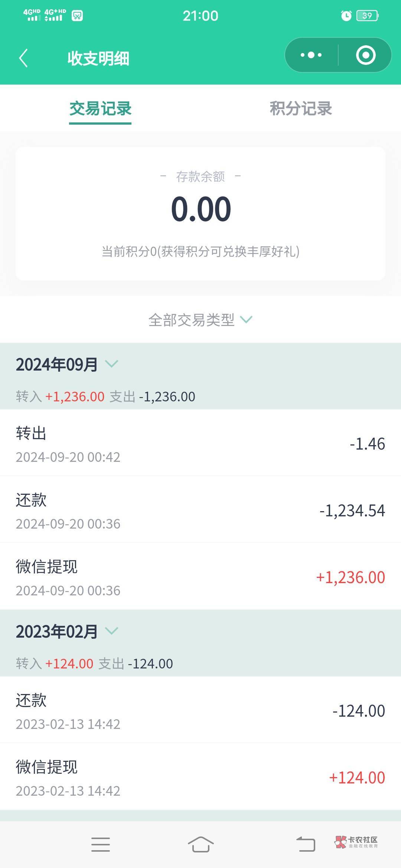Open the 转出 -1.46 transaction
401x868 pixels.
tap(200, 443)
